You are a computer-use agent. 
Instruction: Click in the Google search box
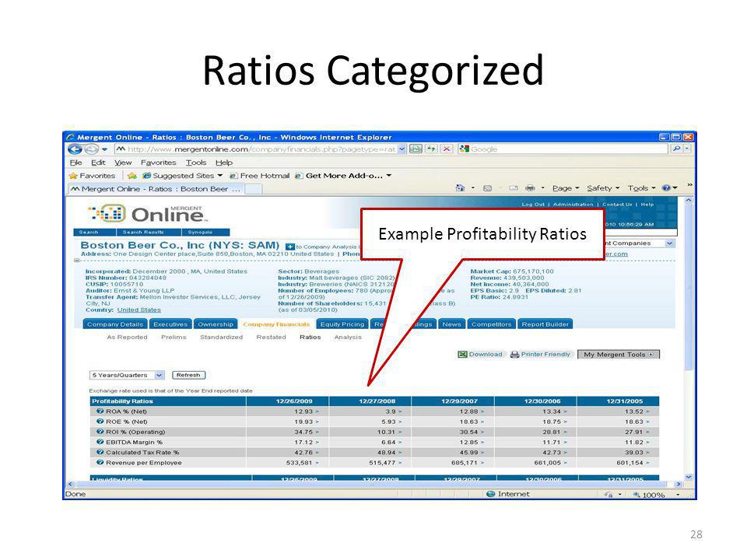563,149
